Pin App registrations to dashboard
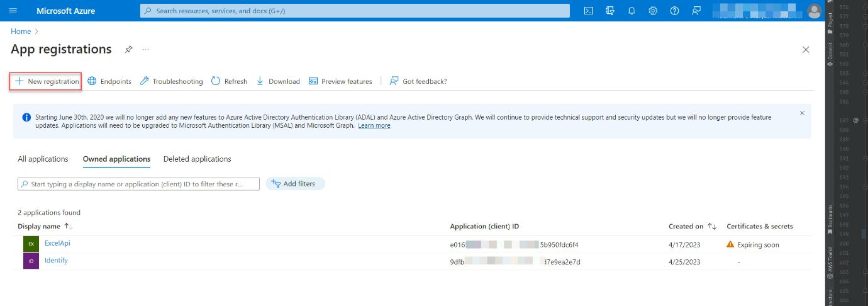868x306 pixels. tap(129, 49)
